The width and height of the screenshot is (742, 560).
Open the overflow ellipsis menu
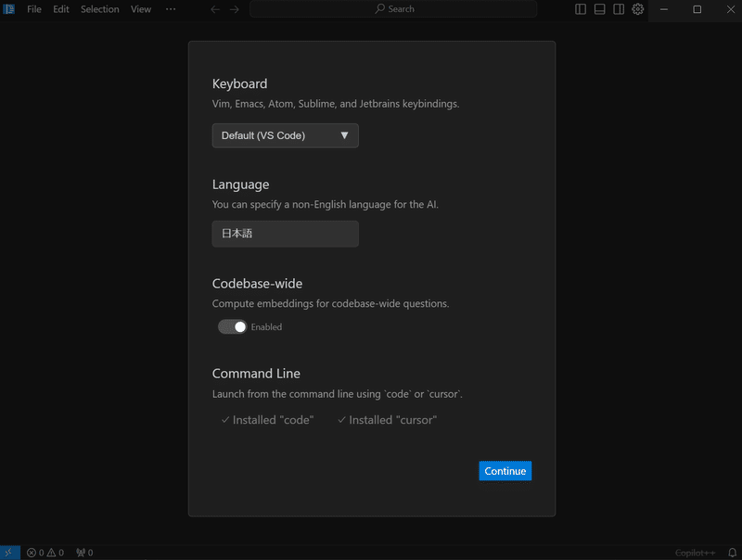pyautogui.click(x=171, y=9)
